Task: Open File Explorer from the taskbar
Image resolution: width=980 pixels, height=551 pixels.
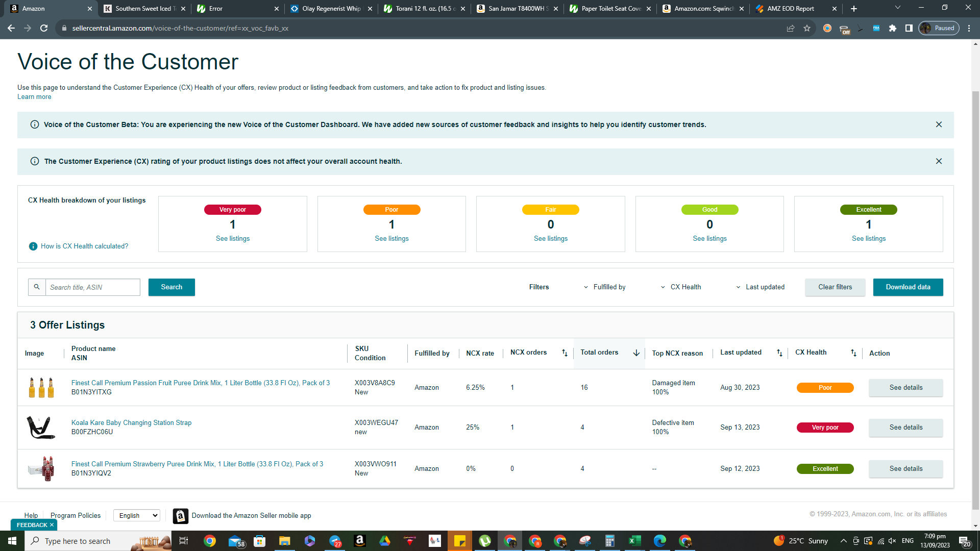Action: pos(284,541)
